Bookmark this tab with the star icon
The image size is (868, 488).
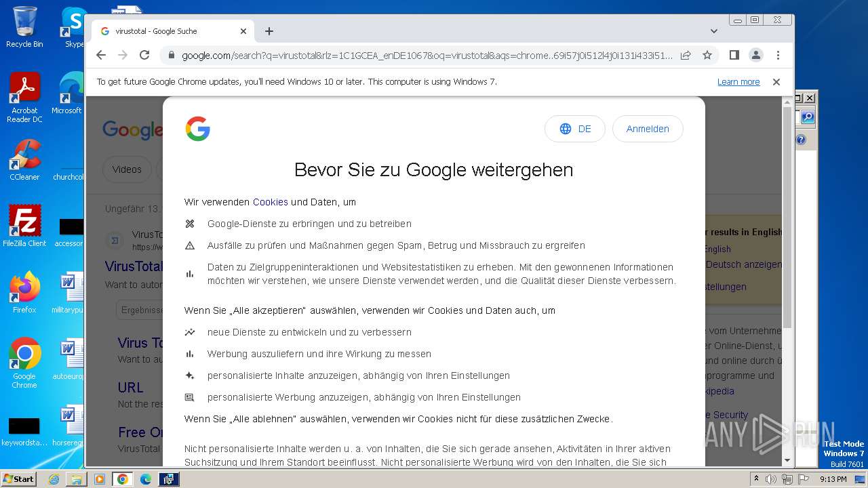tap(707, 55)
